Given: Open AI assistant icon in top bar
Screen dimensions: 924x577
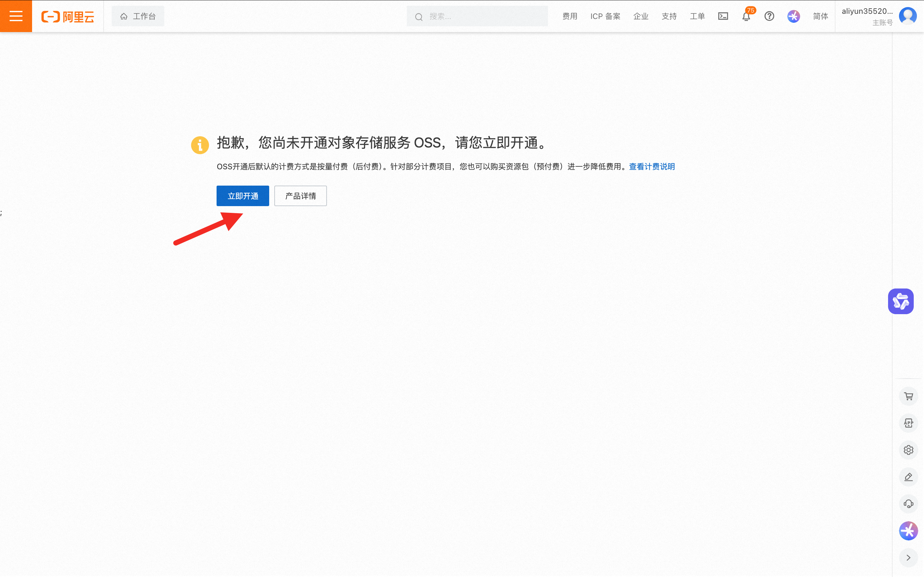Looking at the screenshot, I should coord(793,16).
